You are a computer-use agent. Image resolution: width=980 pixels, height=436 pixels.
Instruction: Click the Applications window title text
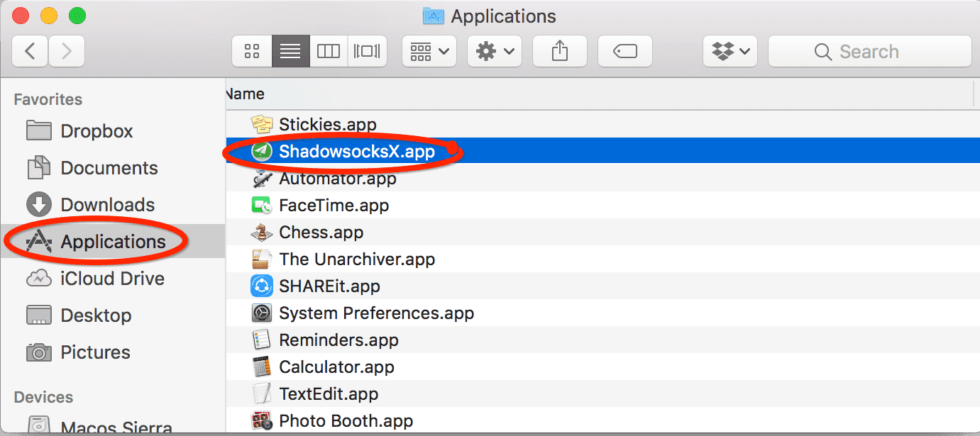[504, 16]
